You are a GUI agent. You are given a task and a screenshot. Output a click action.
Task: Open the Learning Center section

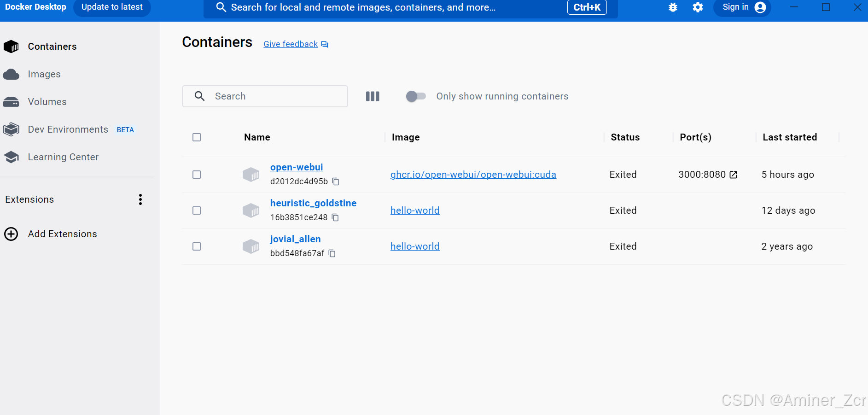click(x=63, y=157)
